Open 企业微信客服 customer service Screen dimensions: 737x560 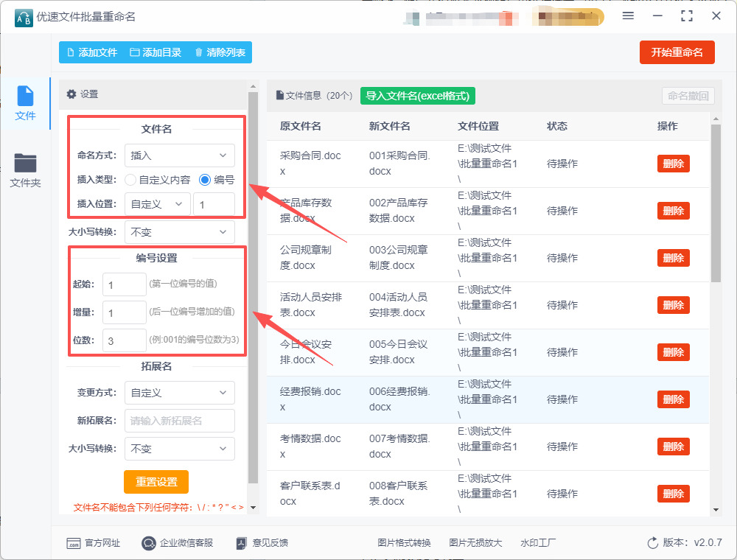pos(178,543)
